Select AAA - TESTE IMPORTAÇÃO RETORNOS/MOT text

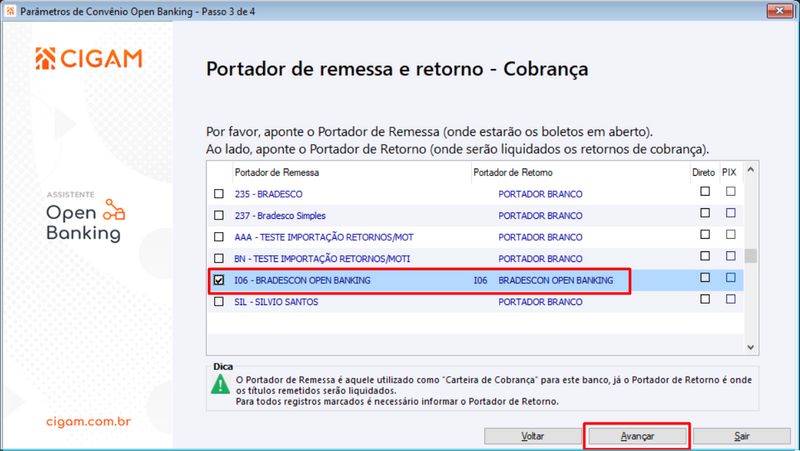tap(324, 237)
